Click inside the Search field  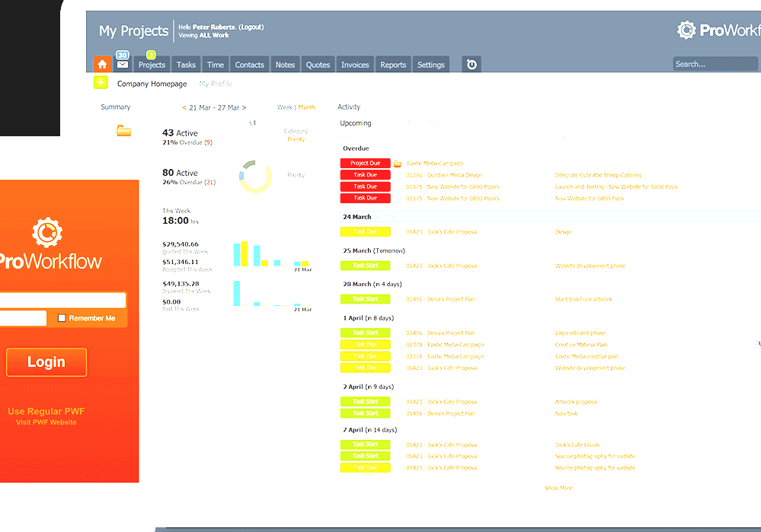[x=715, y=63]
